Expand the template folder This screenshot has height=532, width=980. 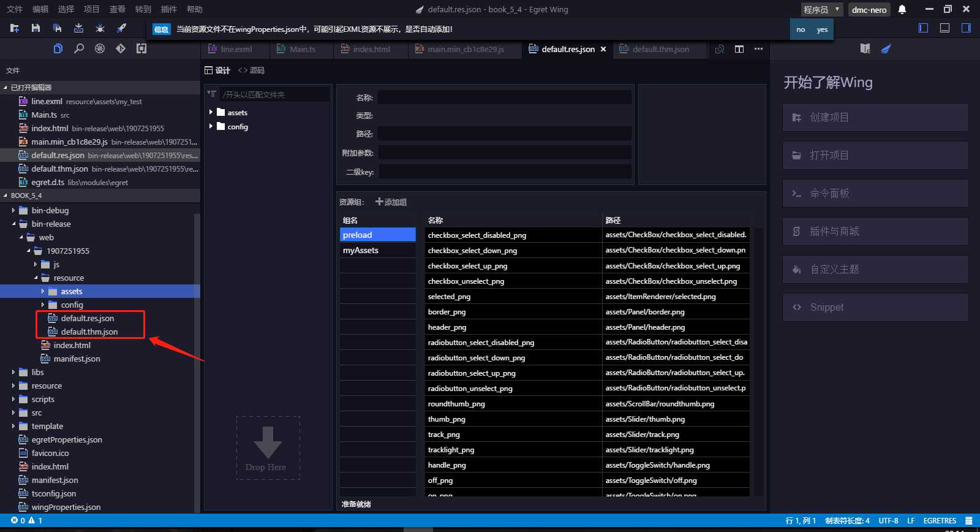(x=13, y=426)
